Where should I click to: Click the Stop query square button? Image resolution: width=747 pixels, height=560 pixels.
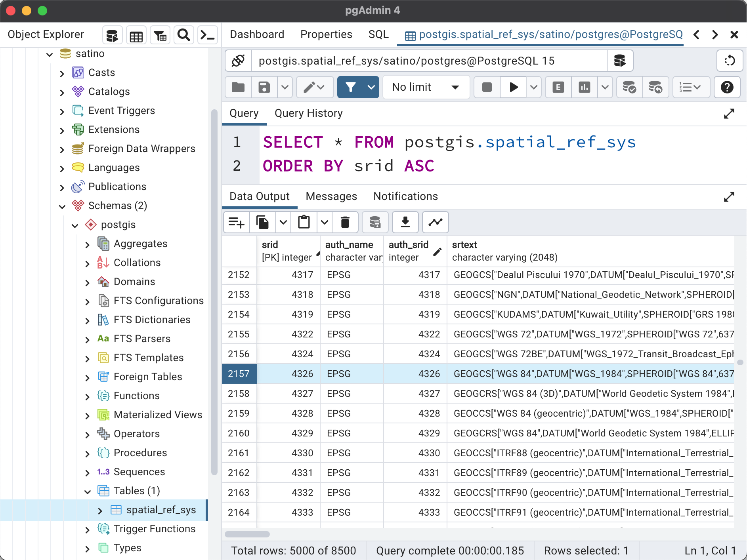487,87
